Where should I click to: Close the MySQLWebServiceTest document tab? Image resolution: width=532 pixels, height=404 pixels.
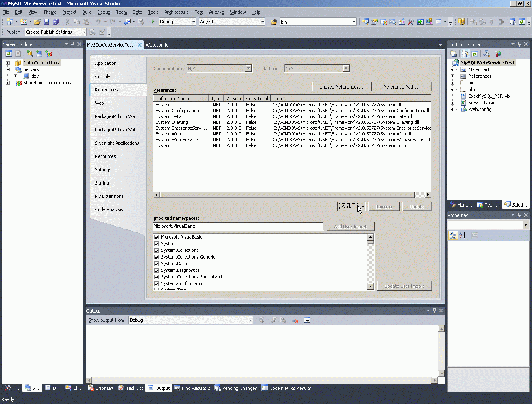[140, 45]
